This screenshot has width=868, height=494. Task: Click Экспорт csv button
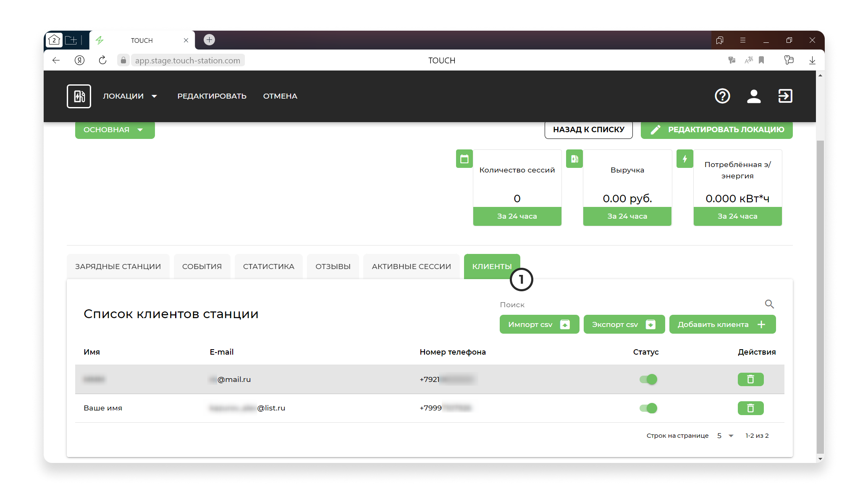click(624, 324)
